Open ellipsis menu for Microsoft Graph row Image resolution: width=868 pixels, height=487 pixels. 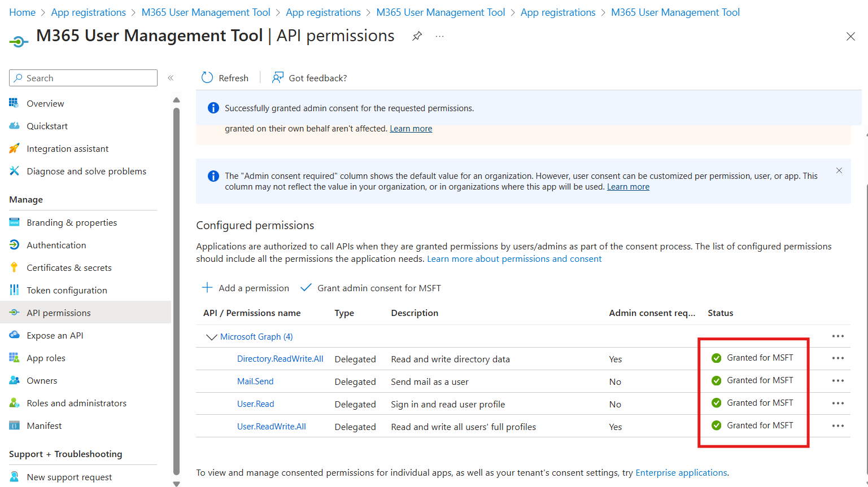(838, 336)
